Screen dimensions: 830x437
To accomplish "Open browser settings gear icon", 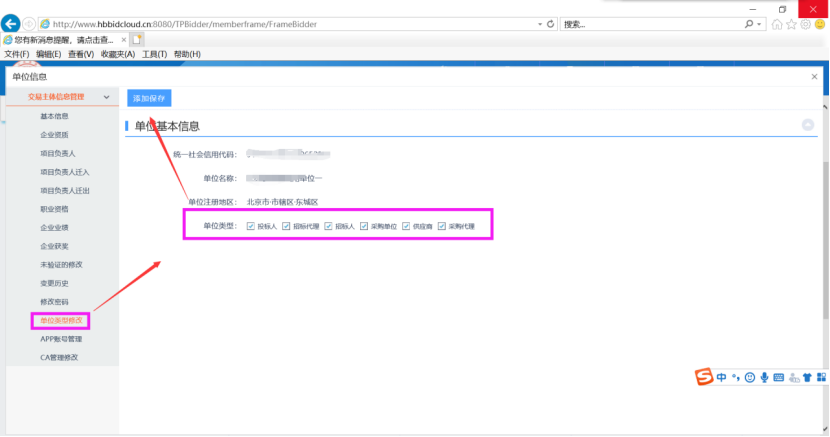I will point(805,24).
